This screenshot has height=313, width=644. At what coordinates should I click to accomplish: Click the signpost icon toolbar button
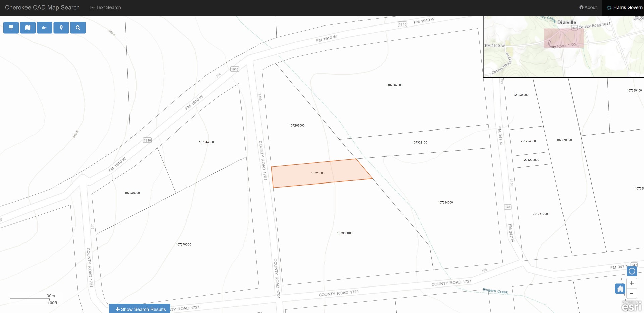tap(11, 28)
